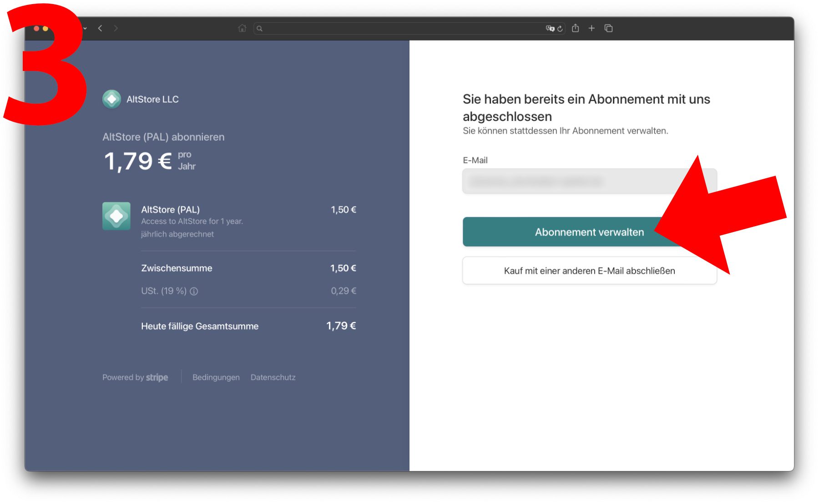Click the USt. info circle icon
819x504 pixels.
(x=194, y=291)
